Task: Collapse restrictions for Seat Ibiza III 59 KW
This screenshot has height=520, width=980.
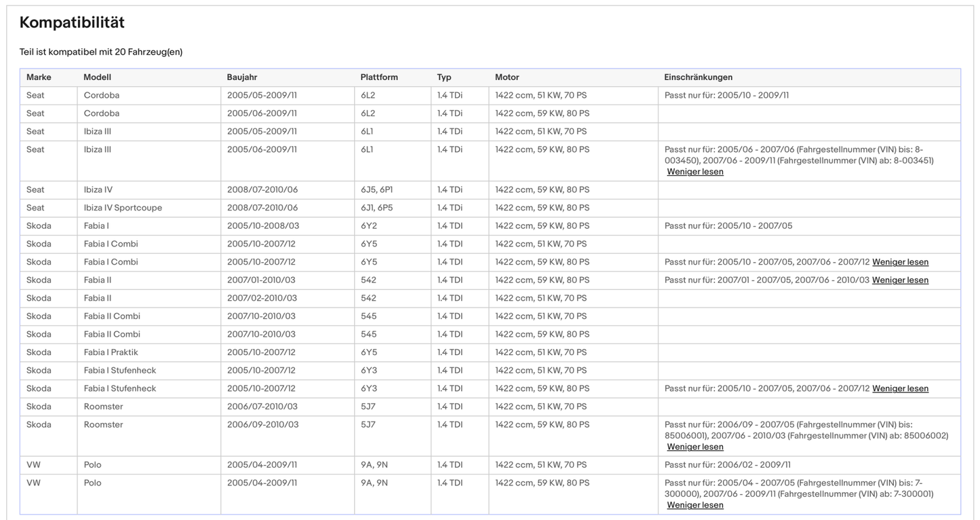Action: [694, 172]
